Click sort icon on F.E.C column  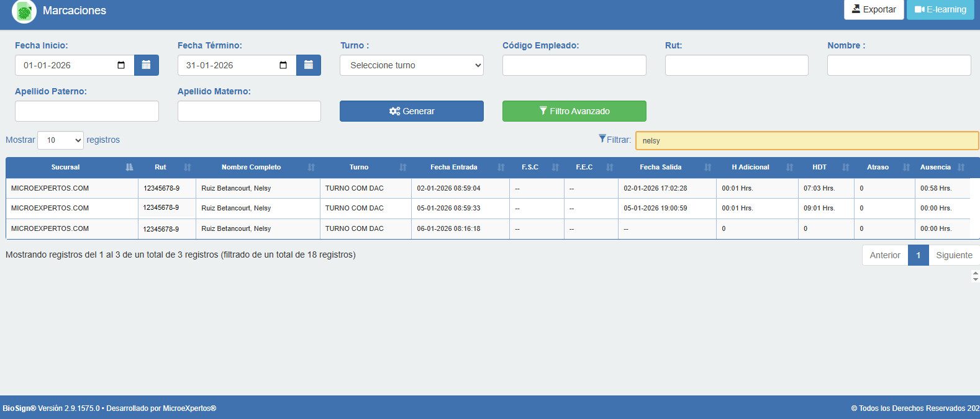click(x=609, y=167)
